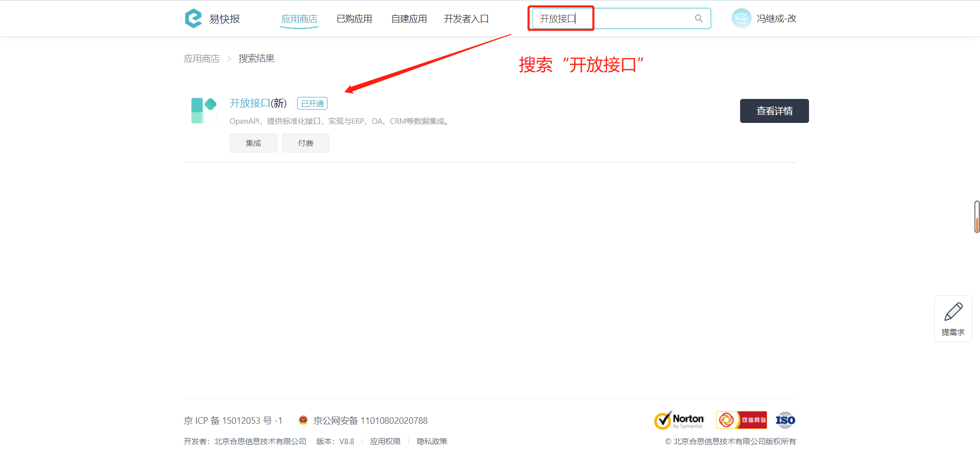Click 应用商店 in the breadcrumb

coord(202,59)
